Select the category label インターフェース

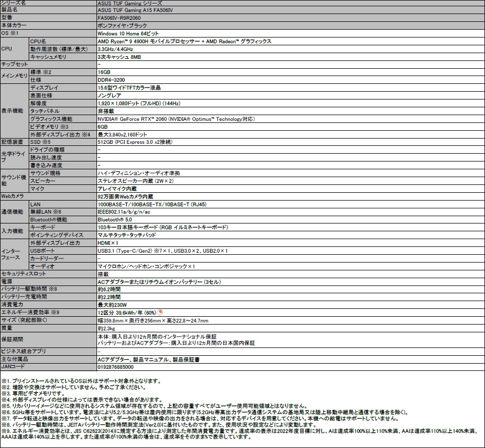pos(11,255)
